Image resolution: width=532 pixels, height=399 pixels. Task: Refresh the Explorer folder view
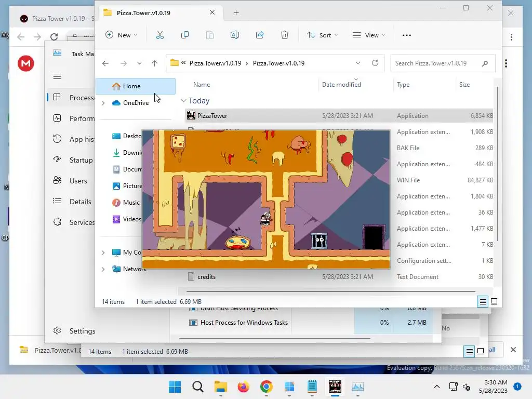pos(375,63)
